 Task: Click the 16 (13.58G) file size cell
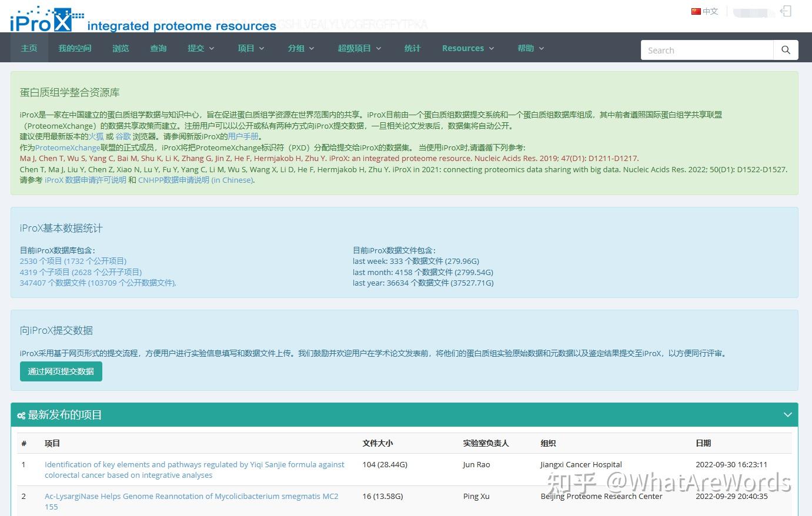pos(382,496)
